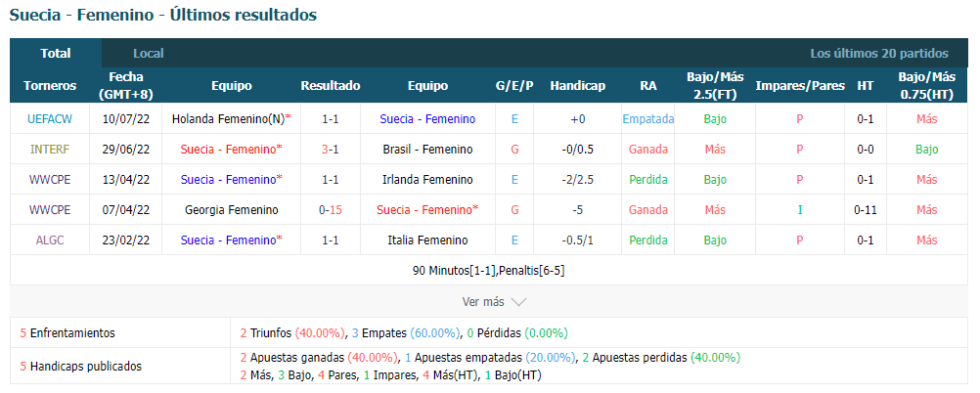
Task: Click the 90 Minutos penalties note row
Action: point(489,271)
